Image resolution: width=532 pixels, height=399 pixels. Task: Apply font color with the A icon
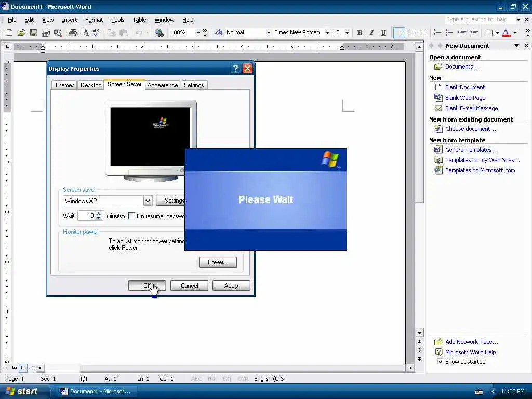506,33
